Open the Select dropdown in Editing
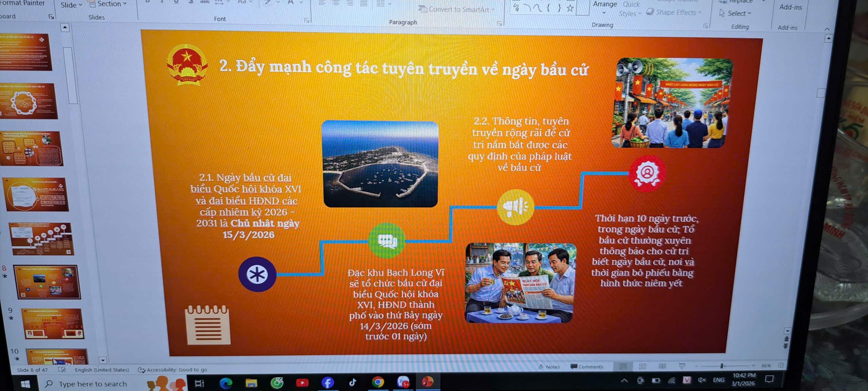Viewport: 868px width, 391px height. (x=735, y=13)
